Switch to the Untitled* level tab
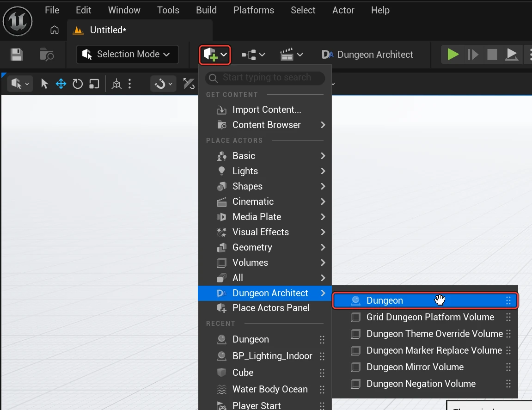Screen dimensions: 532x410 pos(140,30)
